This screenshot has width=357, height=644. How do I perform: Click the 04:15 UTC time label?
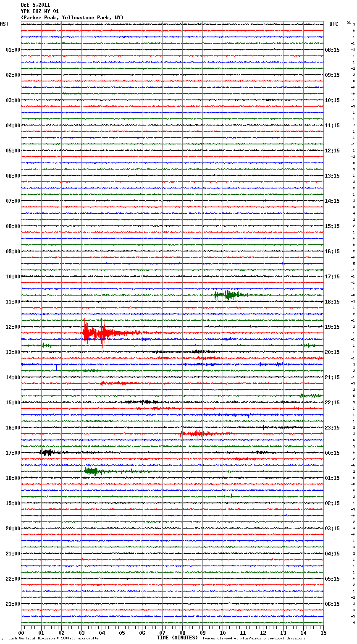click(x=332, y=554)
